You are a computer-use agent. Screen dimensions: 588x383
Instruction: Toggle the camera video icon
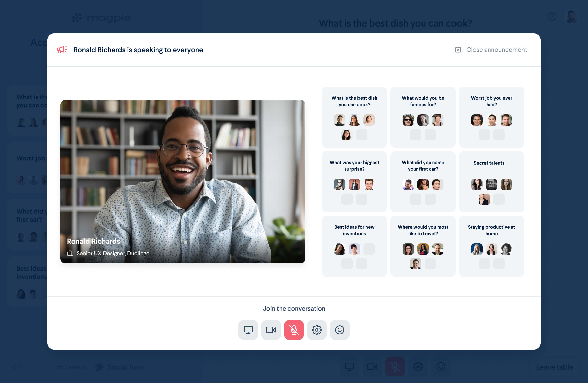click(x=271, y=330)
